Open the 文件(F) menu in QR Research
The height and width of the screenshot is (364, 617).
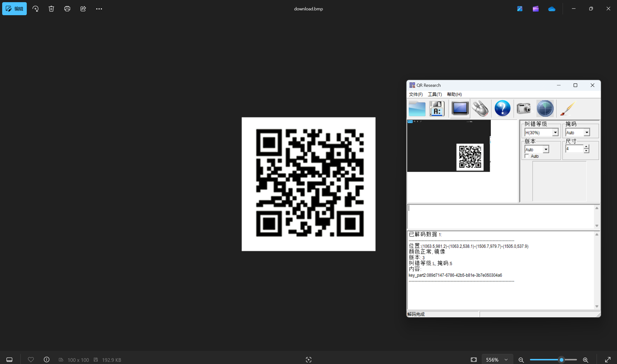(416, 94)
